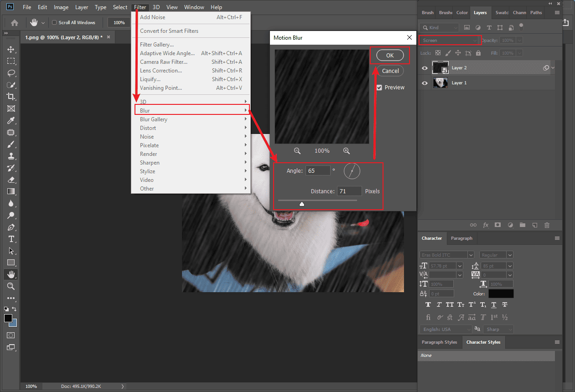Viewport: 575px width, 392px height.
Task: Select the Crop tool
Action: tap(11, 97)
